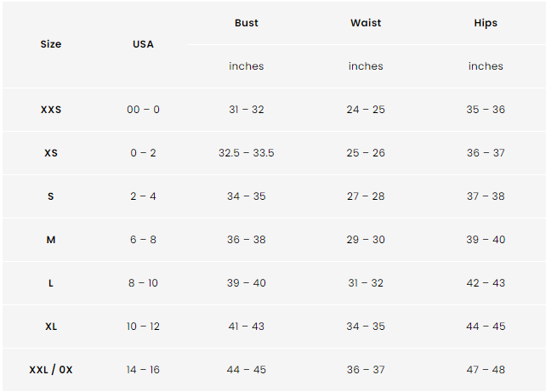Click waist measurement 27 – 28
This screenshot has height=392, width=557.
coord(366,196)
